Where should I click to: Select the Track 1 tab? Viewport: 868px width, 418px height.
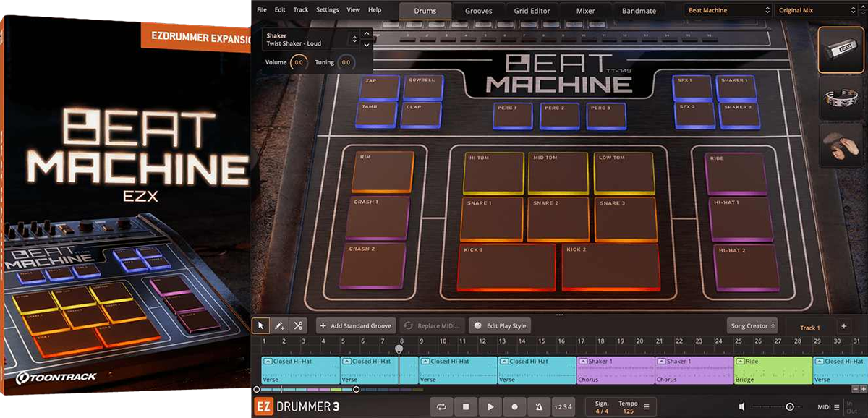pyautogui.click(x=809, y=328)
